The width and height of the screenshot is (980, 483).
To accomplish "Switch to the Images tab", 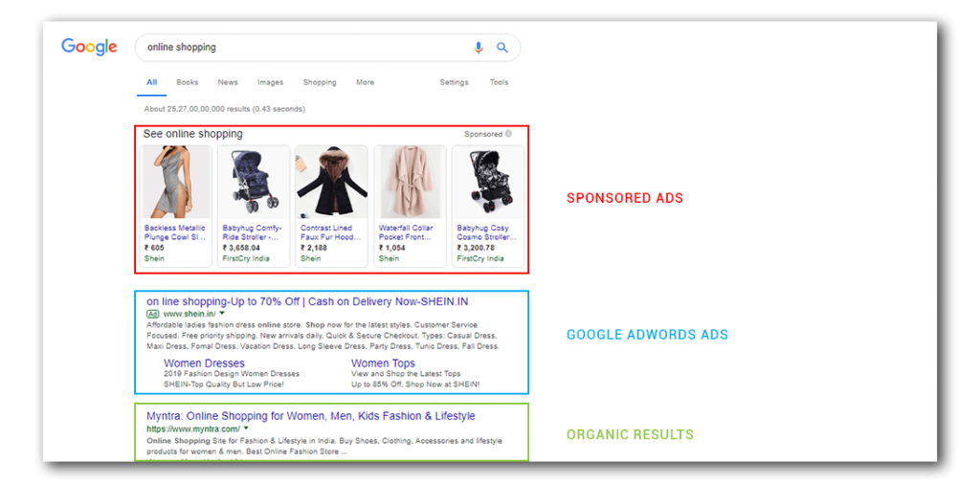I will pyautogui.click(x=270, y=82).
